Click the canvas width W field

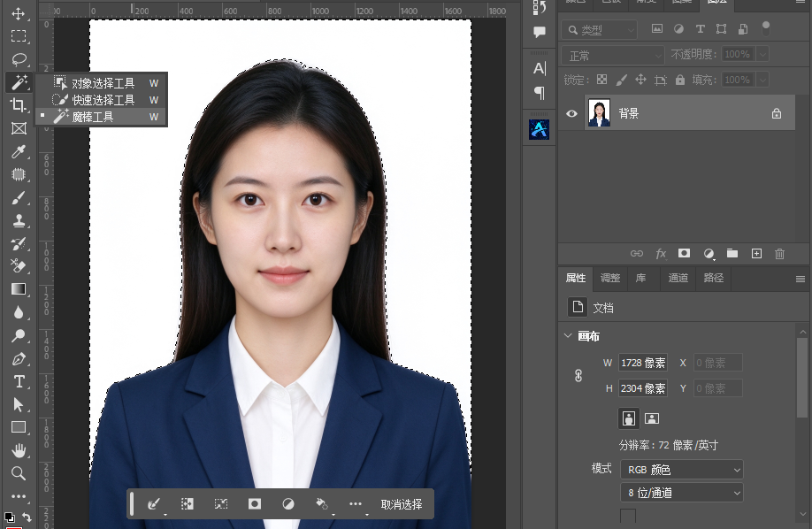coord(643,363)
